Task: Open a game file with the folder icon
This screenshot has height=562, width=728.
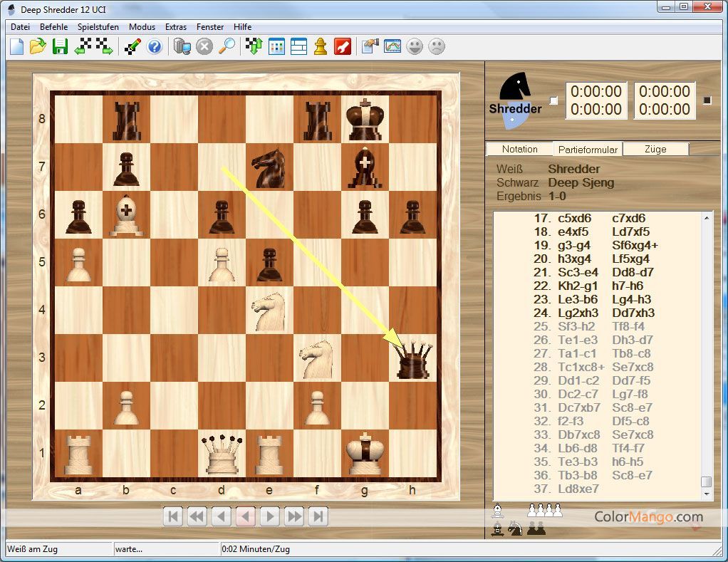Action: [x=38, y=47]
